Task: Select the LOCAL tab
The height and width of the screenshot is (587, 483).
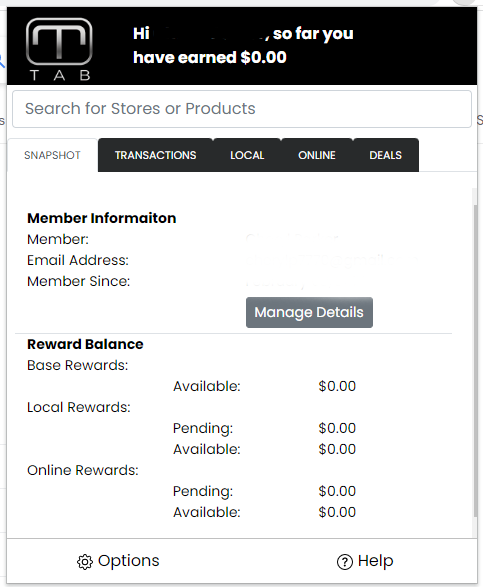Action: 247,155
